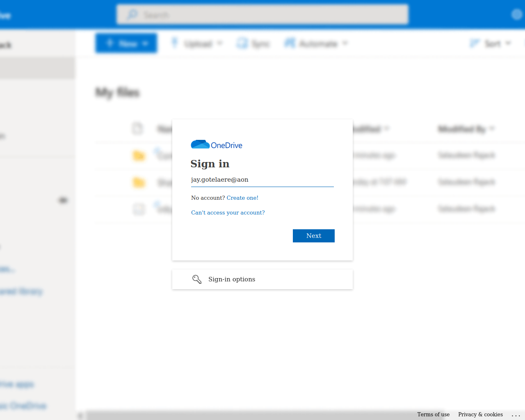This screenshot has width=525, height=420.
Task: Click the blurred Search box
Action: pyautogui.click(x=262, y=15)
